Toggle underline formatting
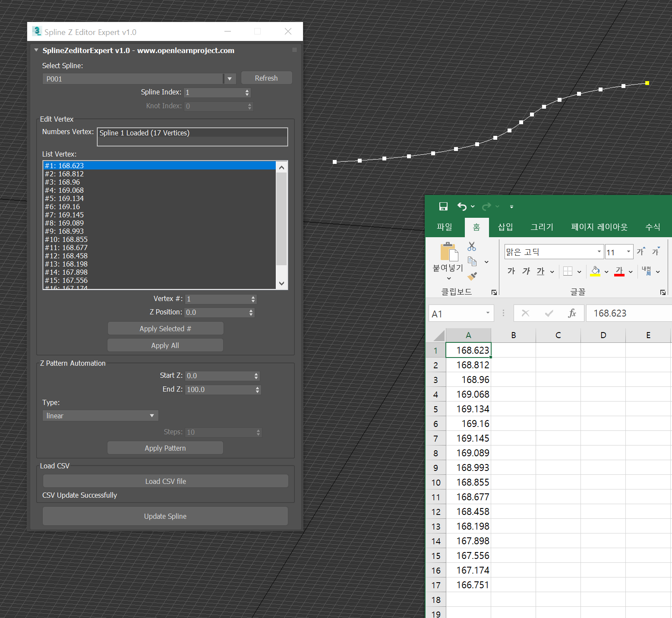Viewport: 672px width, 618px height. click(540, 271)
